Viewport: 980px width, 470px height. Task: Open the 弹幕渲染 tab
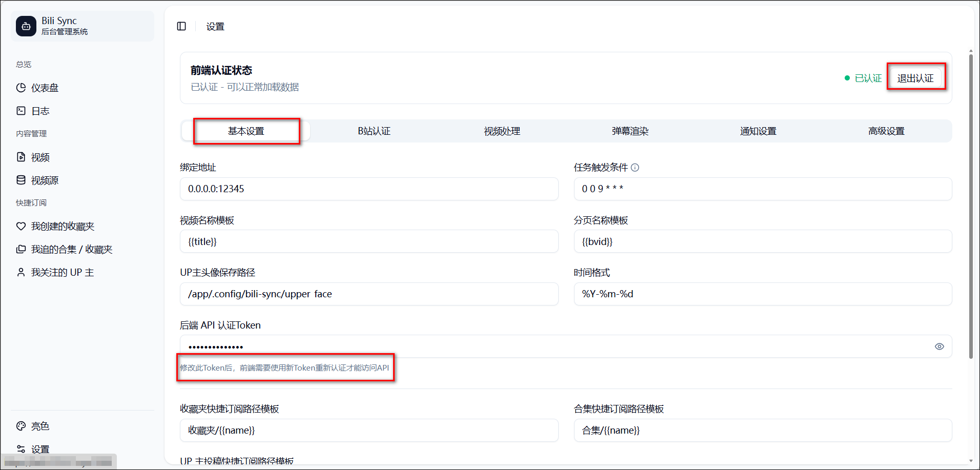click(x=630, y=131)
